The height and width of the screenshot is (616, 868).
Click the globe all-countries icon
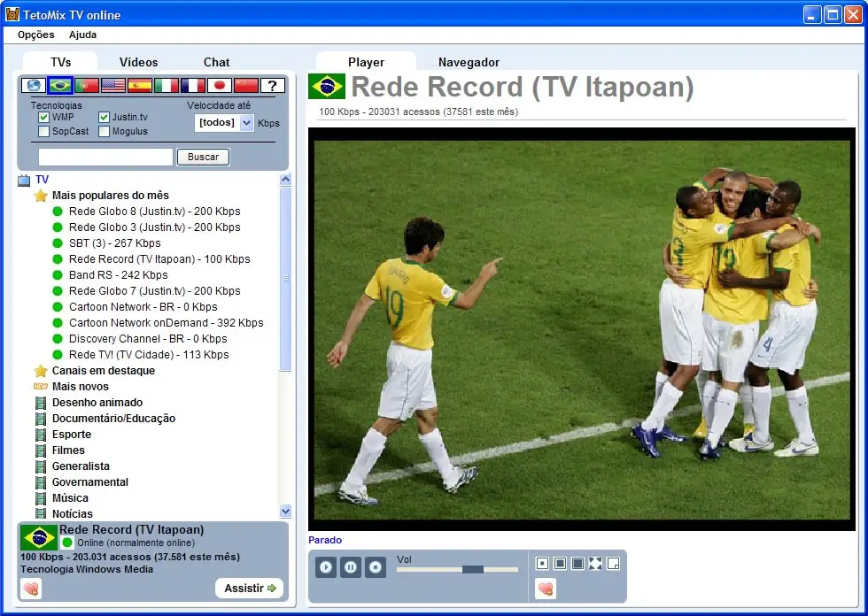(x=34, y=86)
